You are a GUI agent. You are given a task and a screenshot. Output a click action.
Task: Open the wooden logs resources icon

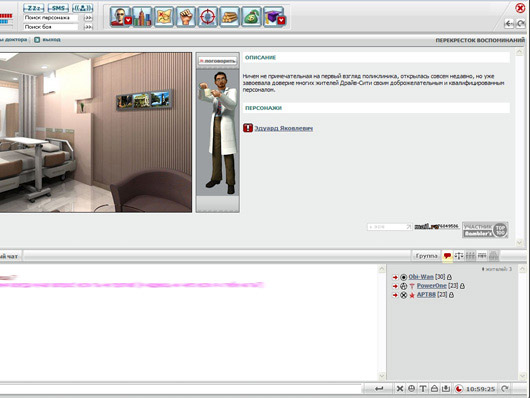(230, 16)
